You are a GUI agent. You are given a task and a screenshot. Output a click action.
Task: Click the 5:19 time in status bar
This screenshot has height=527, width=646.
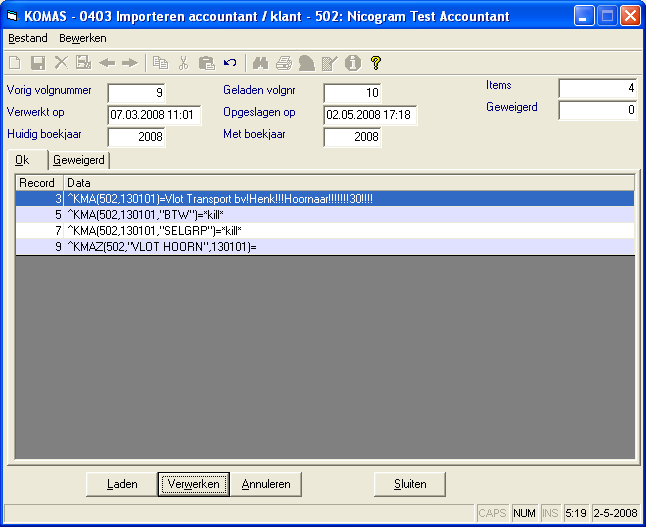(x=576, y=513)
